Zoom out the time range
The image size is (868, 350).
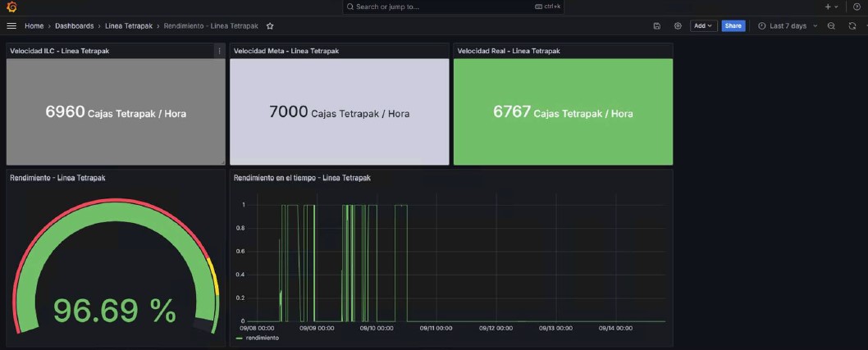(831, 26)
